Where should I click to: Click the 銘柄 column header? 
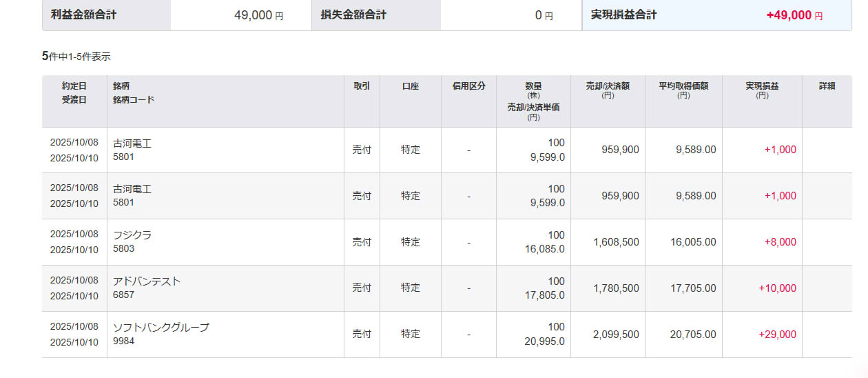tap(121, 86)
